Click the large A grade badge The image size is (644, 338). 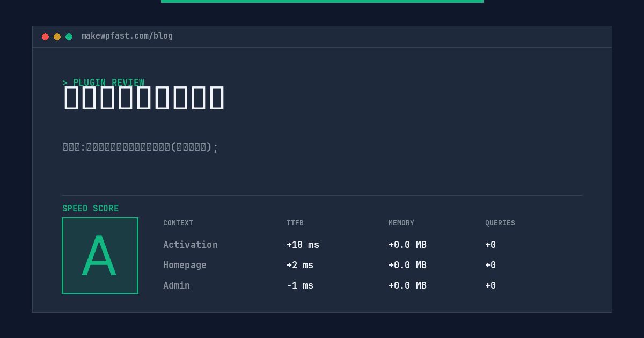tap(100, 255)
